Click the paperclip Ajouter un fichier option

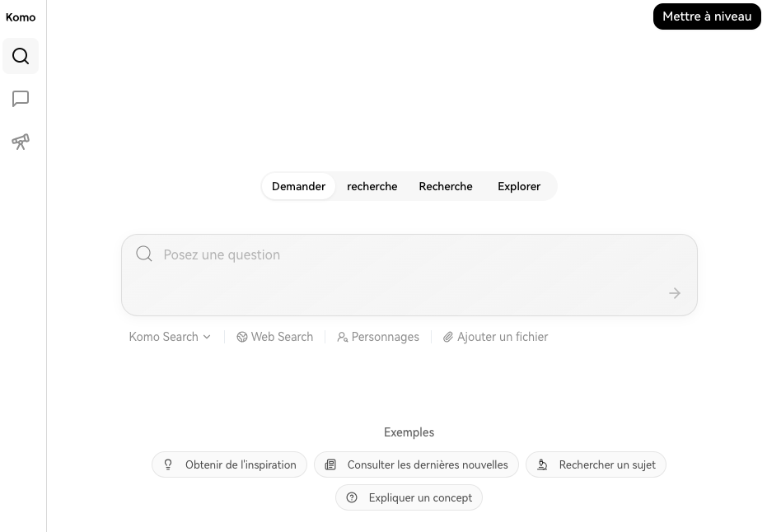495,337
